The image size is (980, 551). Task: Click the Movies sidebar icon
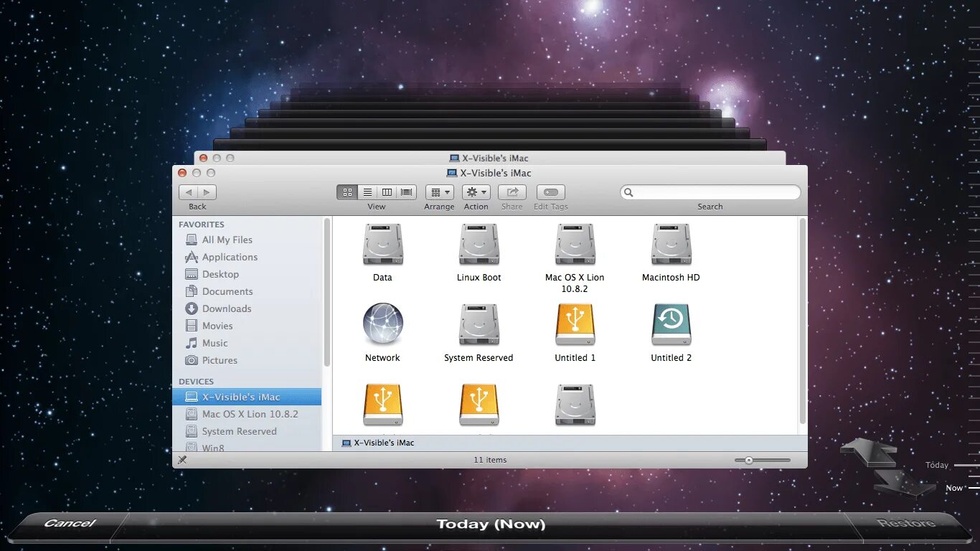192,326
